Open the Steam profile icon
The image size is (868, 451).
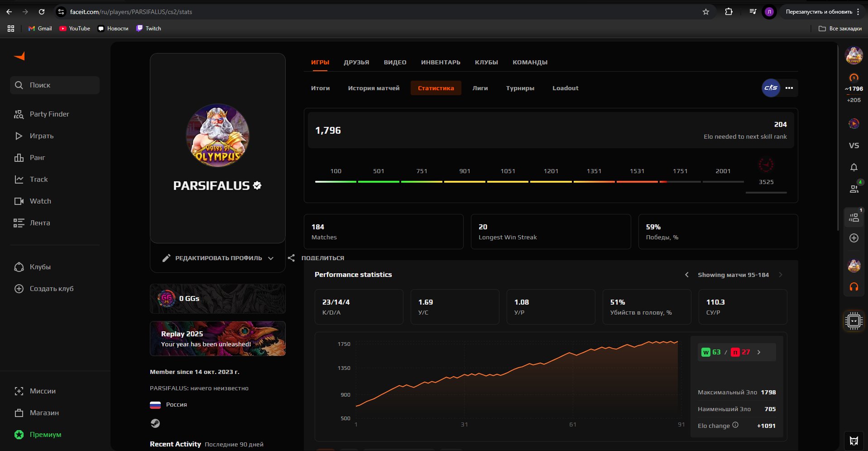tap(155, 423)
